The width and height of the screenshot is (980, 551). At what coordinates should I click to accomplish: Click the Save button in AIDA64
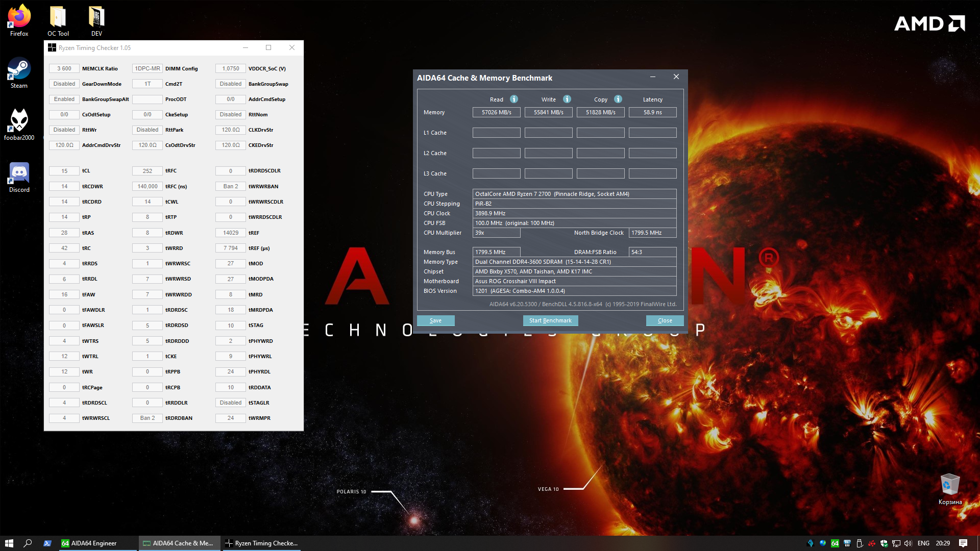tap(435, 320)
